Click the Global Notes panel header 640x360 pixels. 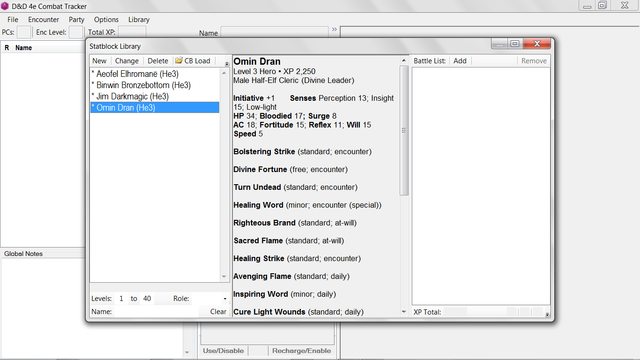pos(23,253)
